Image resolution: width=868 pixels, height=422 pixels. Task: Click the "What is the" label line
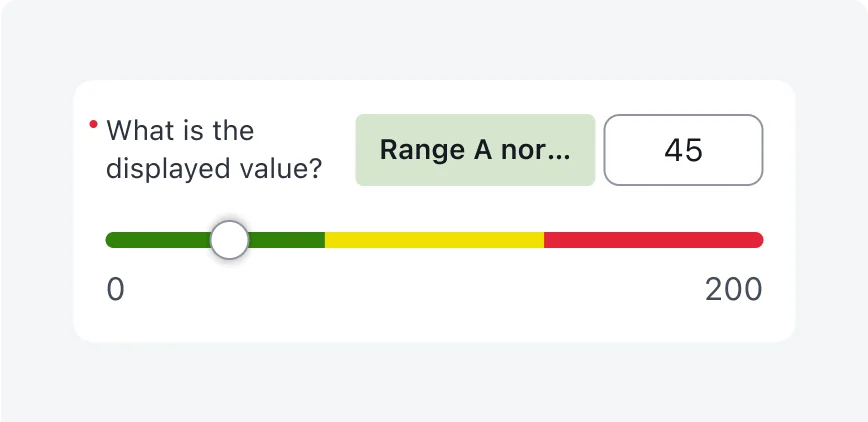coord(180,131)
